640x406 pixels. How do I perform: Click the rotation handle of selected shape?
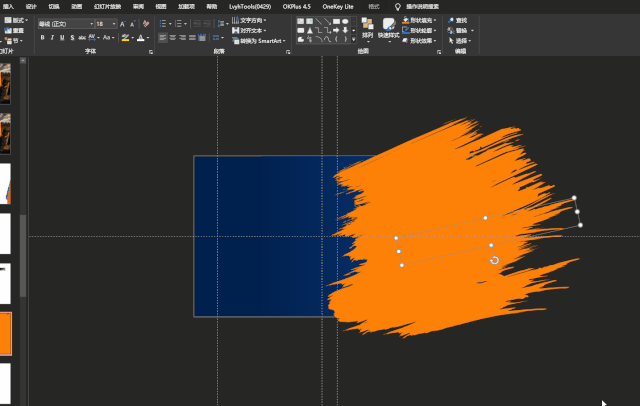494,260
